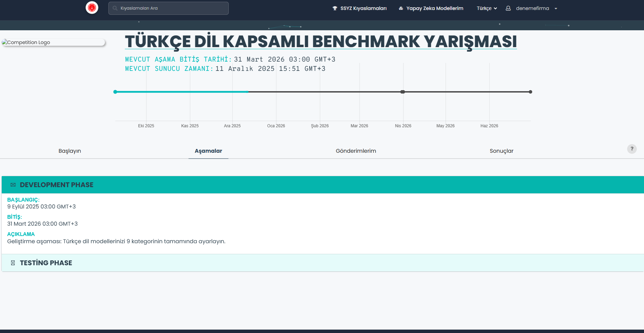Click the Development Phase header icon

[x=13, y=185]
